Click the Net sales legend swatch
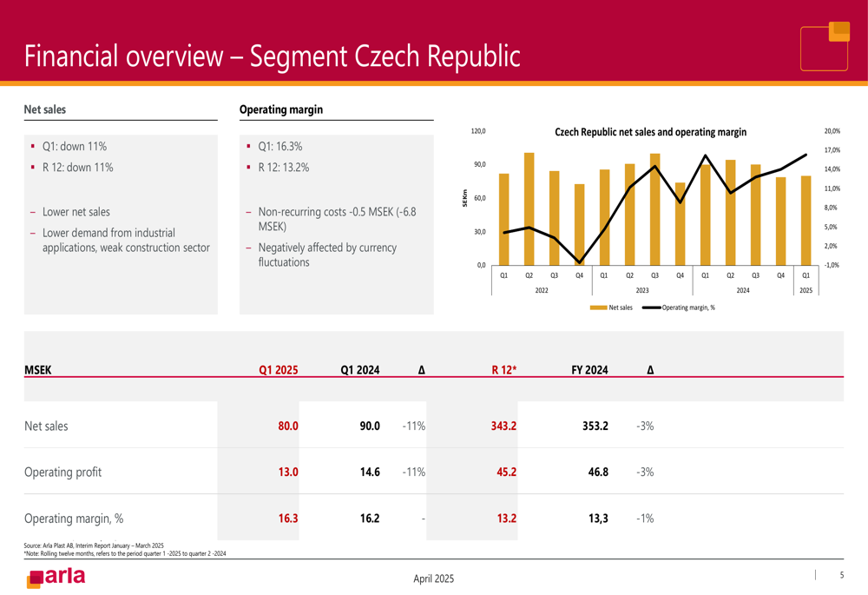Image resolution: width=868 pixels, height=595 pixels. [598, 307]
